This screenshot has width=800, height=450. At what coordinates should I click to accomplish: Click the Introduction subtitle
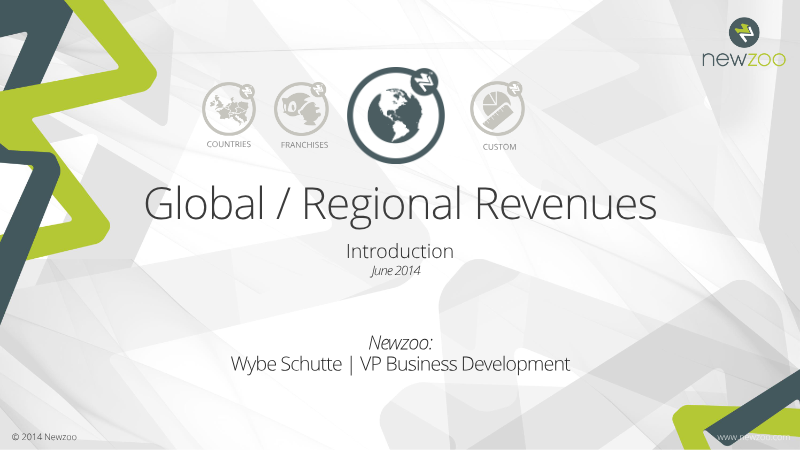(399, 251)
